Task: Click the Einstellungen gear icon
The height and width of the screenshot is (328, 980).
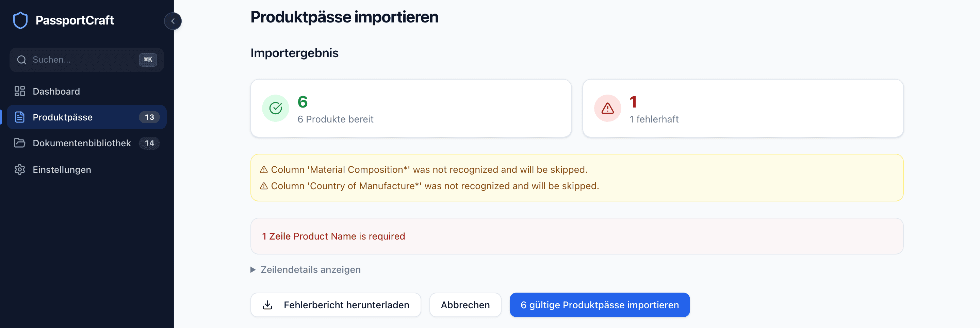Action: pos(19,170)
